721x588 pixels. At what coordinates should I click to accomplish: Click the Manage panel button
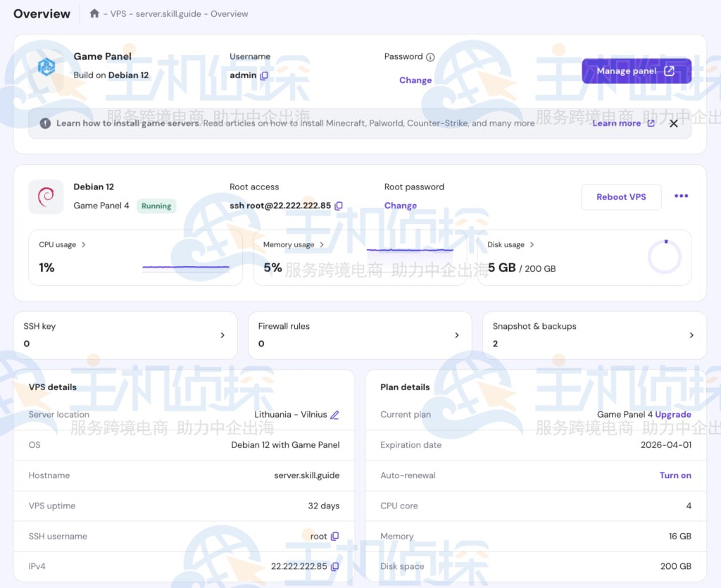click(636, 71)
